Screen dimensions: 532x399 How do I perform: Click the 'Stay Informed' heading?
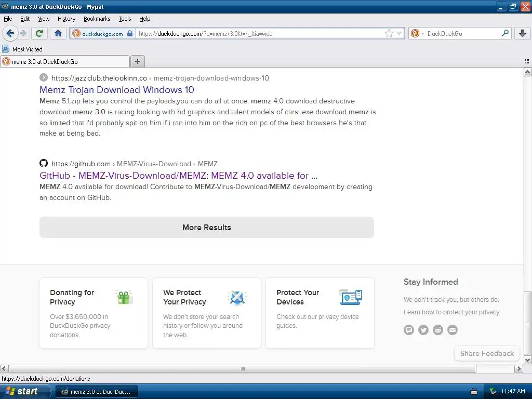431,282
